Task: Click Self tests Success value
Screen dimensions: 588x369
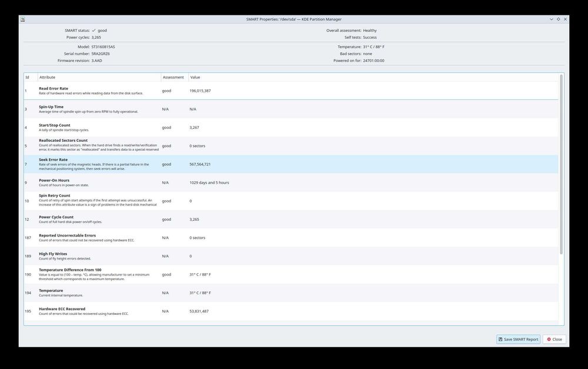Action: point(370,37)
